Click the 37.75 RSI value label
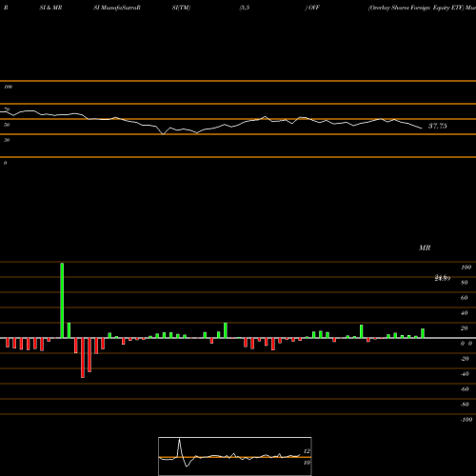 438,126
